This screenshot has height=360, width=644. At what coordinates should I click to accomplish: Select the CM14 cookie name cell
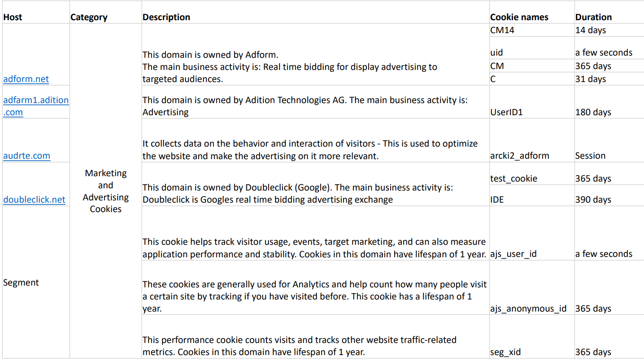point(532,30)
